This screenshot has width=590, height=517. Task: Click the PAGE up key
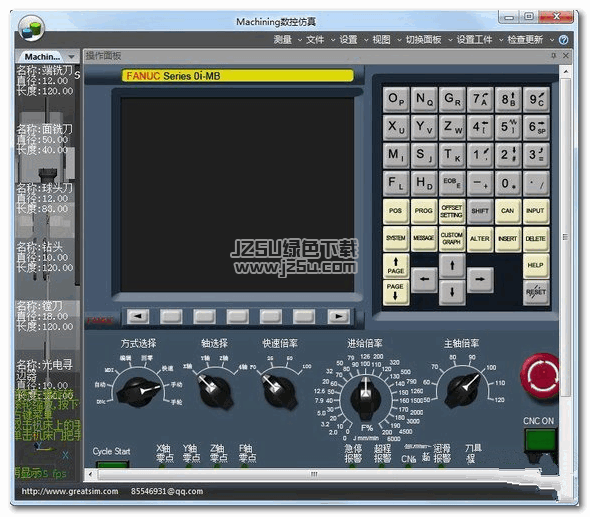(x=396, y=266)
